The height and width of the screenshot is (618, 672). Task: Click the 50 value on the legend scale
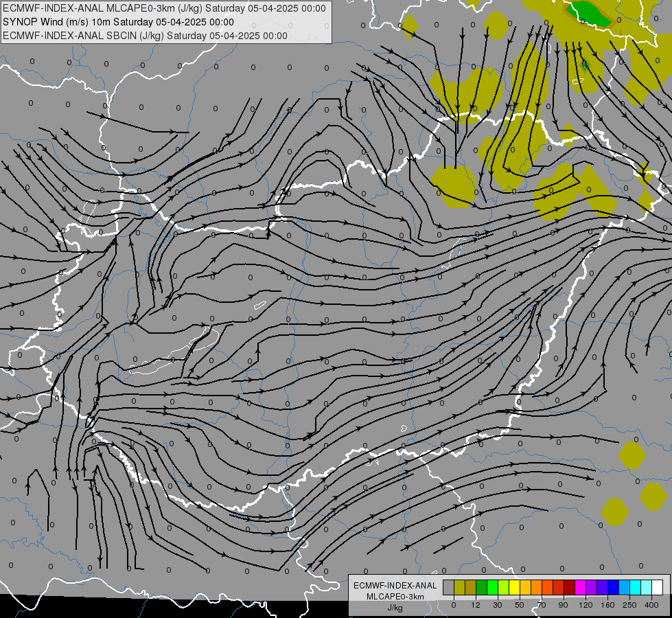point(520,605)
